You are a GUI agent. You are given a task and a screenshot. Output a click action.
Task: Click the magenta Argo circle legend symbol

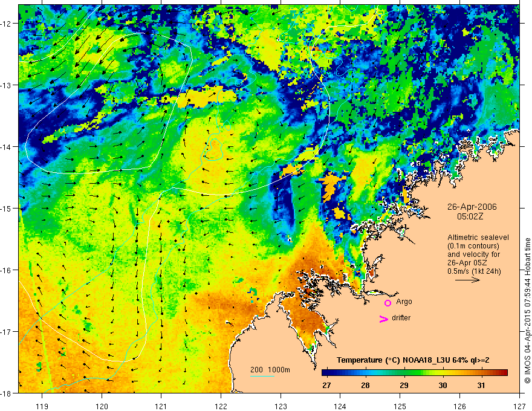coord(388,303)
